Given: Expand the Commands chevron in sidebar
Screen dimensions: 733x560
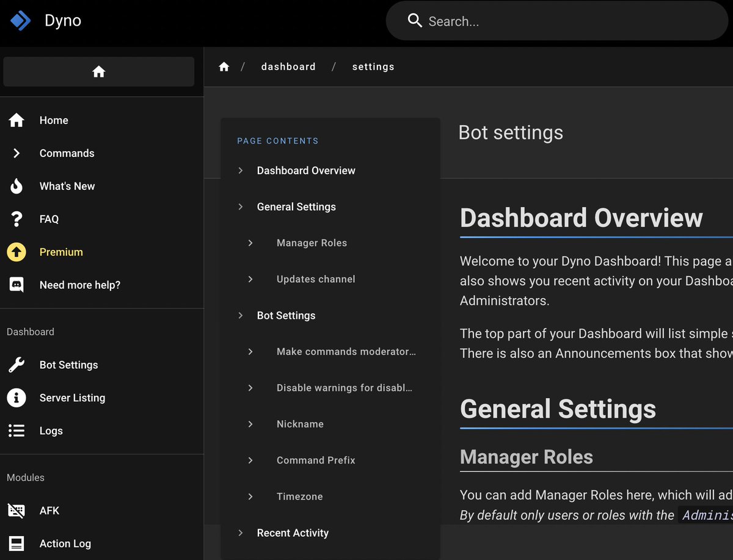Looking at the screenshot, I should pyautogui.click(x=16, y=153).
